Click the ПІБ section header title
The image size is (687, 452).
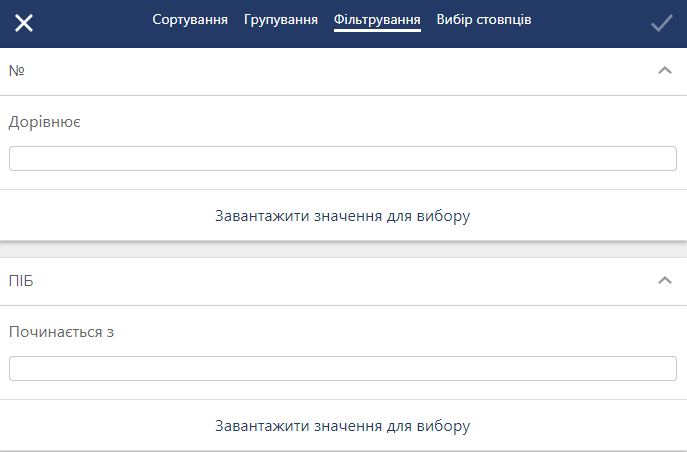[x=21, y=281]
